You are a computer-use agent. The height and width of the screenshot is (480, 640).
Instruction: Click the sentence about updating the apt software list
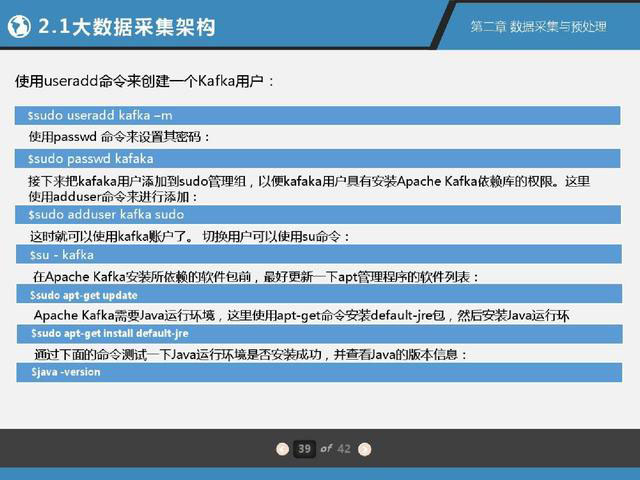click(x=256, y=276)
